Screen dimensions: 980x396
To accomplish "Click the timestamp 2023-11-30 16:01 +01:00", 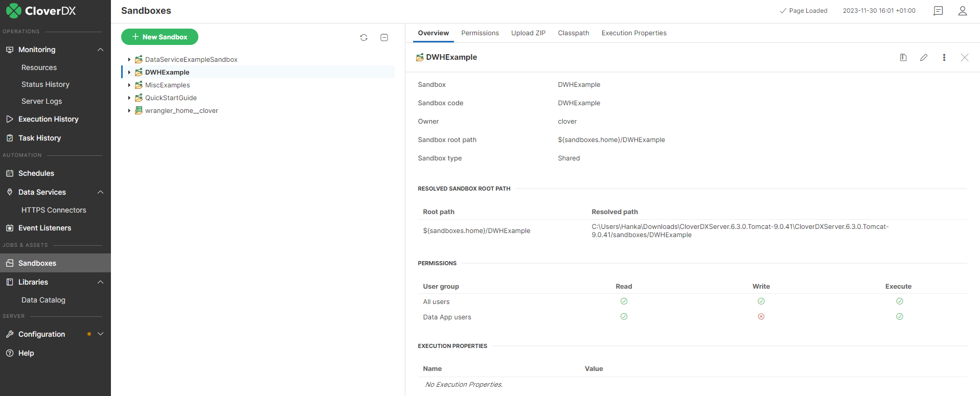I will pos(879,11).
